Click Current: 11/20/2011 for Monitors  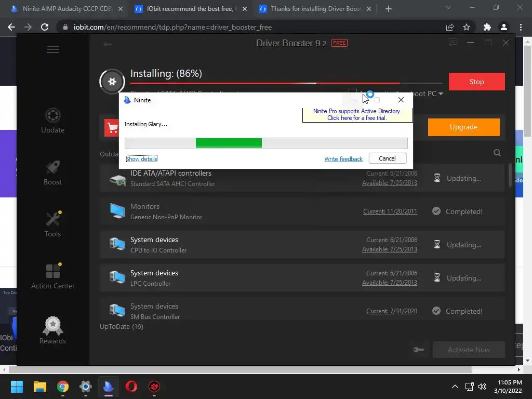pyautogui.click(x=390, y=211)
